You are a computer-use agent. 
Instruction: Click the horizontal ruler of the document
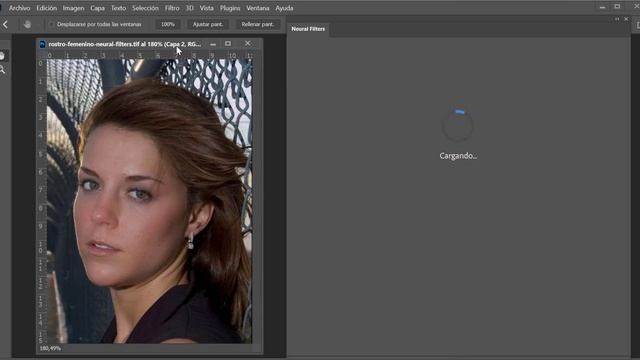click(x=149, y=55)
